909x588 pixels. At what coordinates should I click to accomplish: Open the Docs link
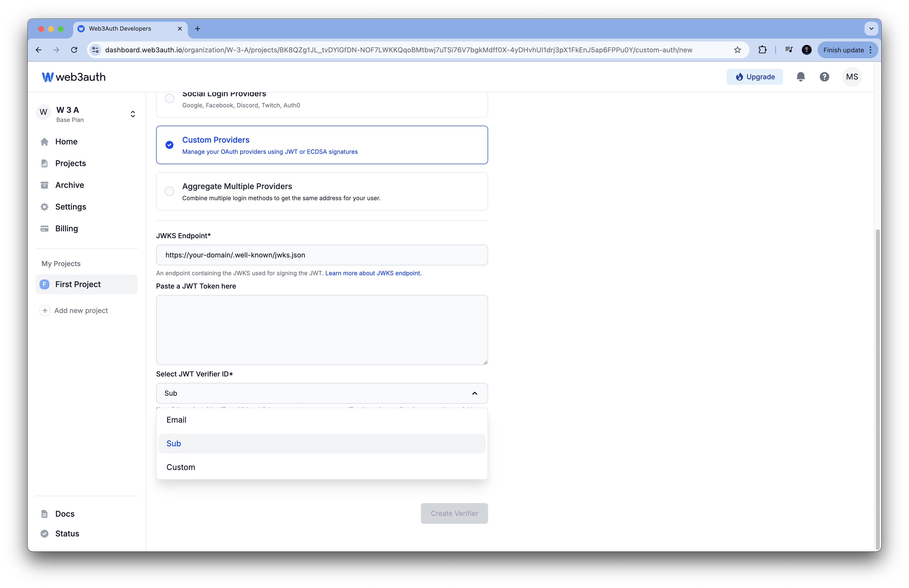click(64, 514)
